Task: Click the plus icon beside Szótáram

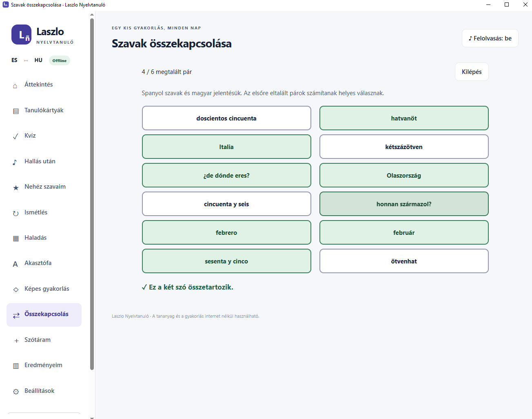Action: point(16,341)
